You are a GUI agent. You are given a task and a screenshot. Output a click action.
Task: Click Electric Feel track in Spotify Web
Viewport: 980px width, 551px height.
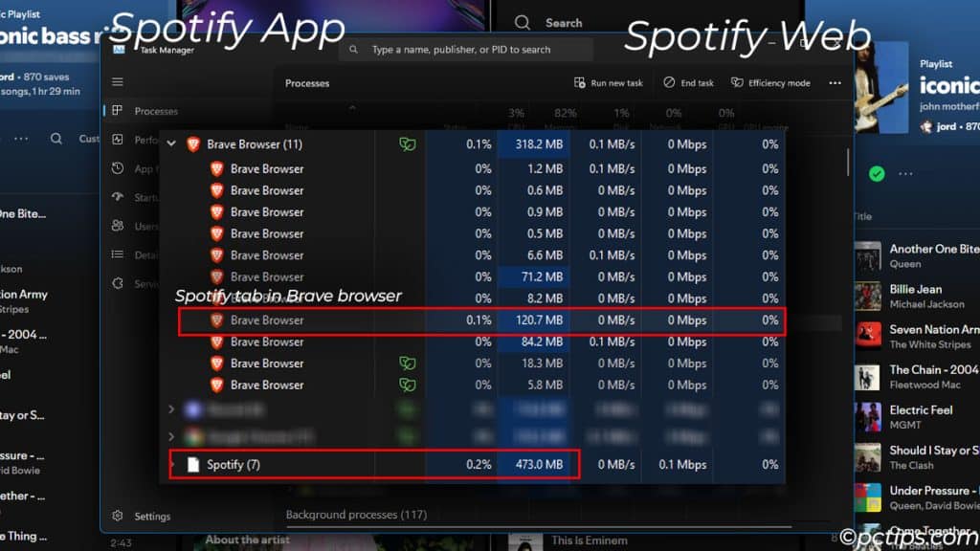pos(922,409)
